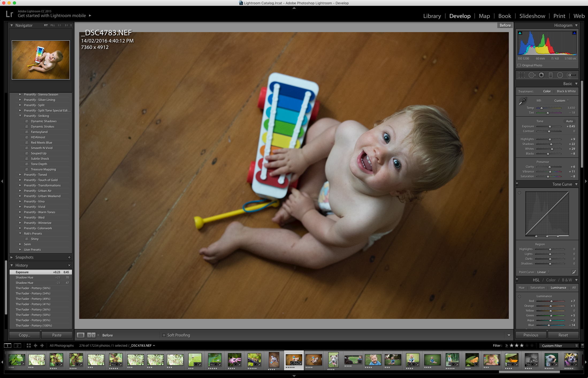
Task: Click the _DSC4783 film strip thumbnail
Action: point(293,360)
